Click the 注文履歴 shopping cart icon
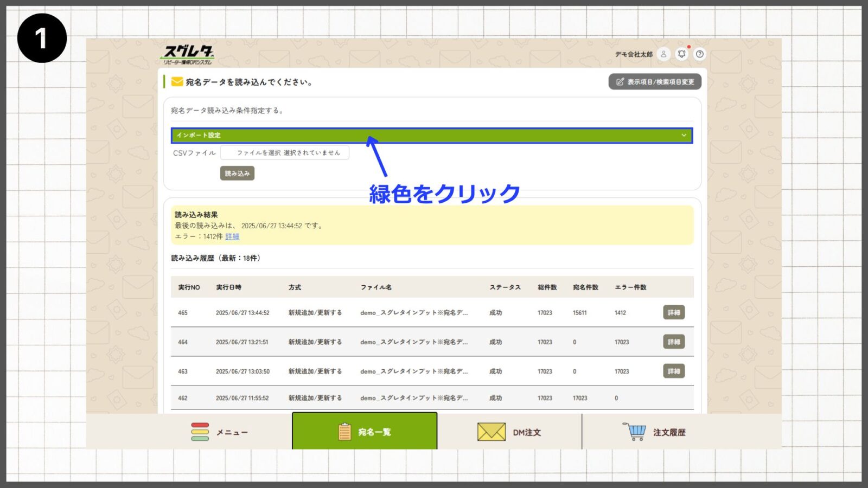This screenshot has height=488, width=868. click(634, 432)
